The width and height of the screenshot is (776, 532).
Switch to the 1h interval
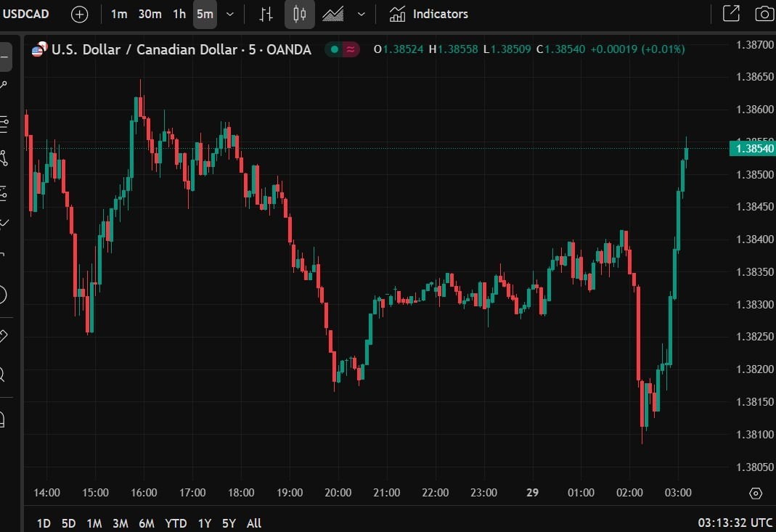[x=179, y=14]
